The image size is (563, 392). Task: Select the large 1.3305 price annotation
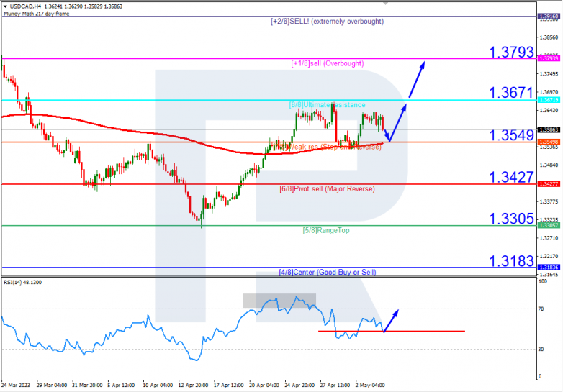point(512,219)
